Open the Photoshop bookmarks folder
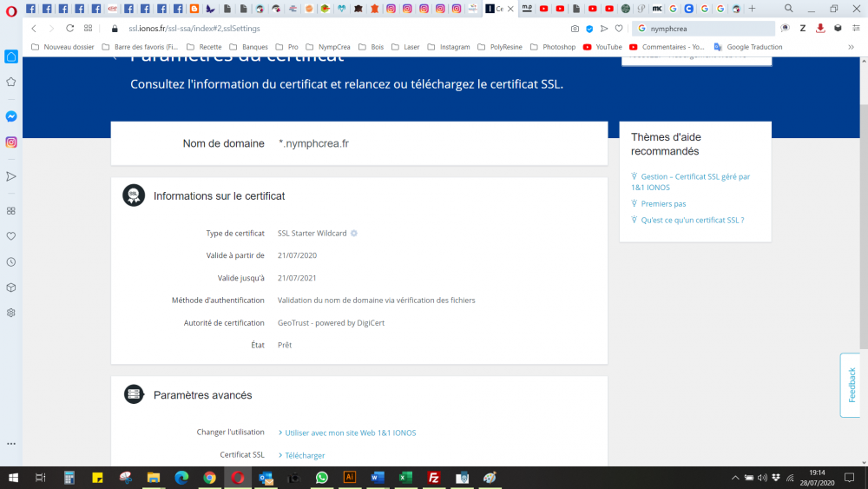Image resolution: width=868 pixels, height=489 pixels. pos(553,47)
